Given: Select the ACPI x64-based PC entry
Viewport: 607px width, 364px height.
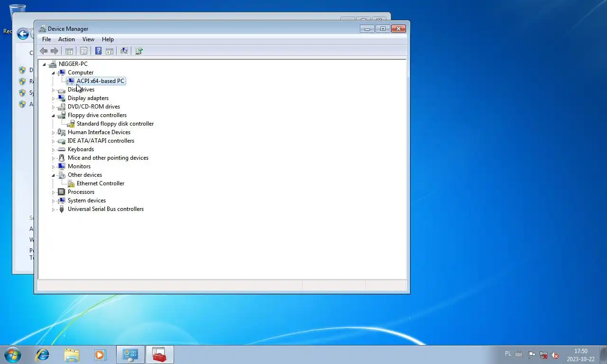Looking at the screenshot, I should [x=101, y=81].
